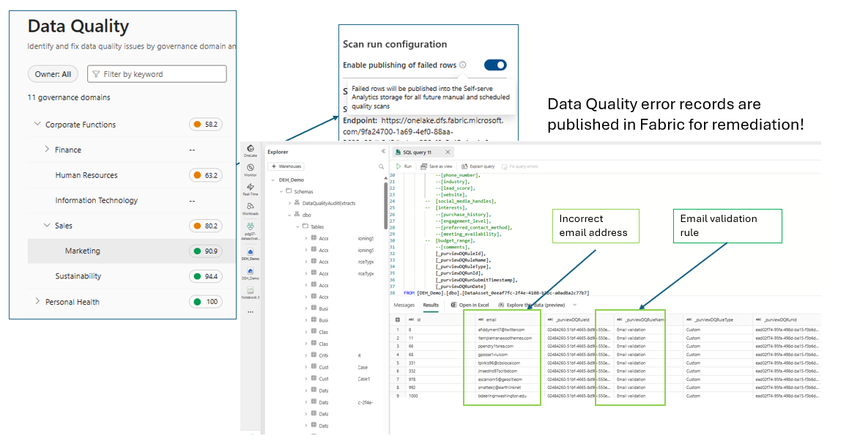Toggle Enable publishing of failed rows switch
Screen dimensions: 860x447
495,65
